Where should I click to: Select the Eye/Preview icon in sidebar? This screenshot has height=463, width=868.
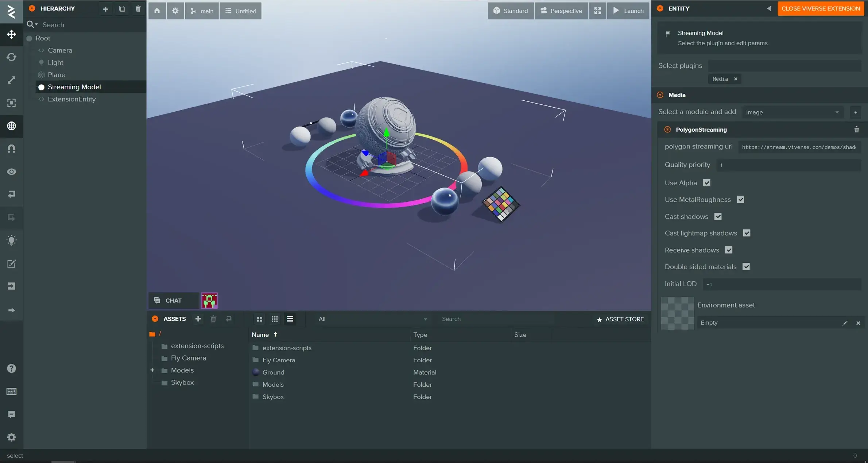[x=11, y=171]
